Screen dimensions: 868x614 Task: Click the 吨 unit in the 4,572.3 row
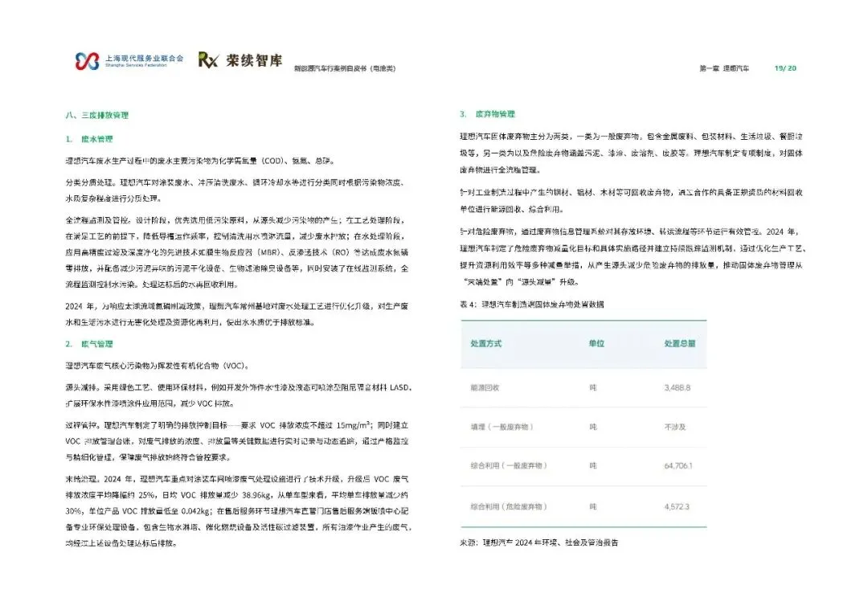(593, 506)
